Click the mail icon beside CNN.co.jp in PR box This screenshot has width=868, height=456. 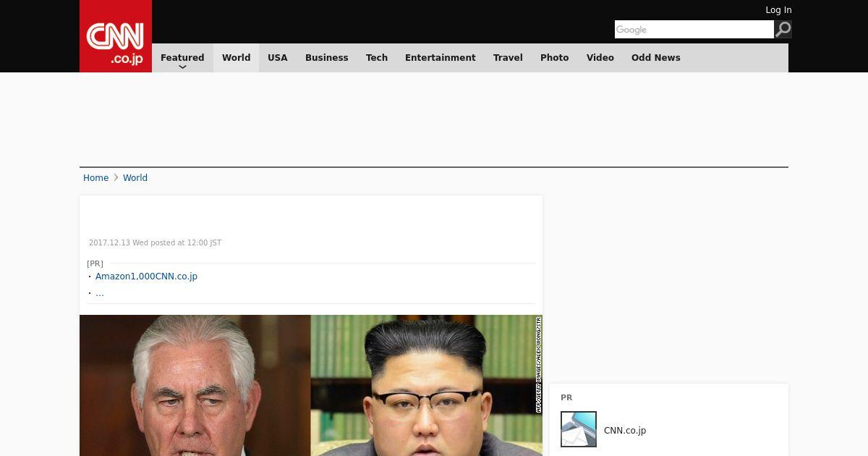point(579,429)
